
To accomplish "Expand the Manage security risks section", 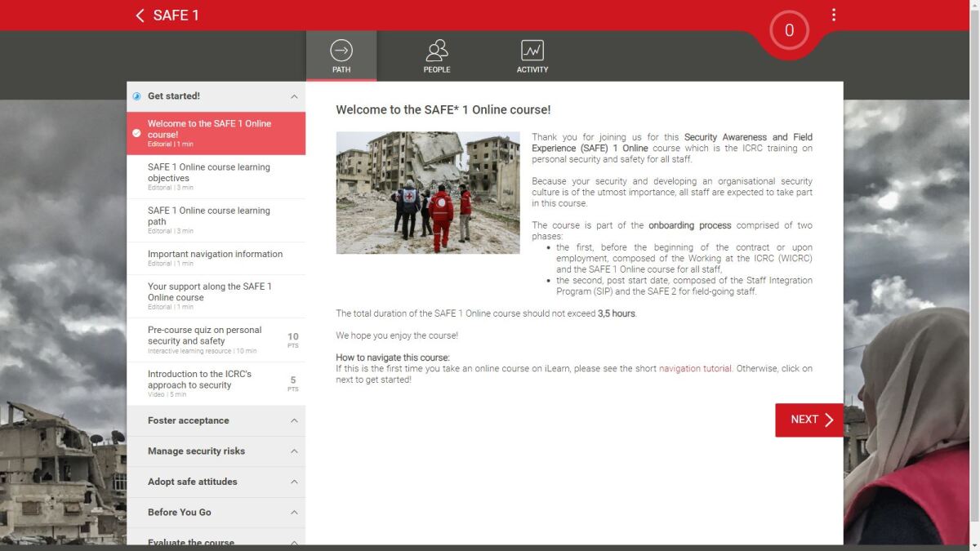I will (x=216, y=451).
